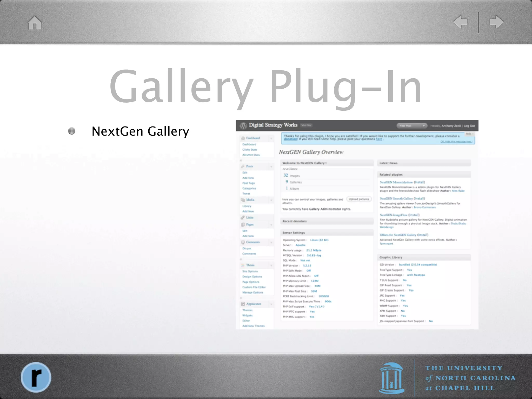
Task: Open Site Options under Thesis
Action: pyautogui.click(x=250, y=271)
